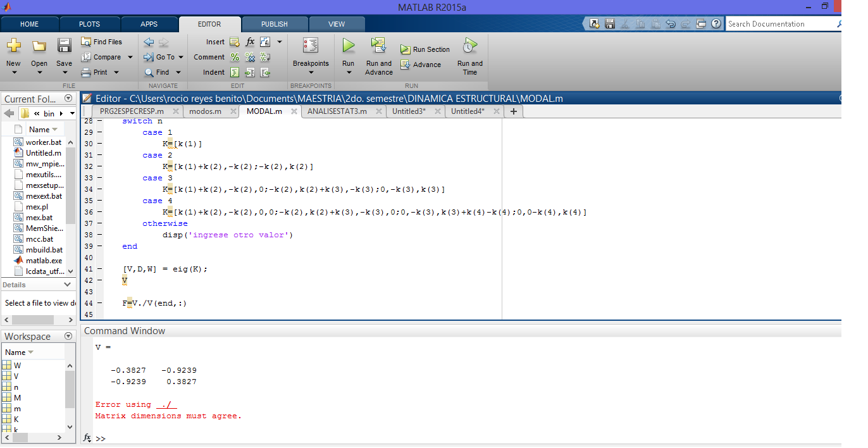The image size is (868, 448).
Task: Open the Open dropdown arrow
Action: 39,72
